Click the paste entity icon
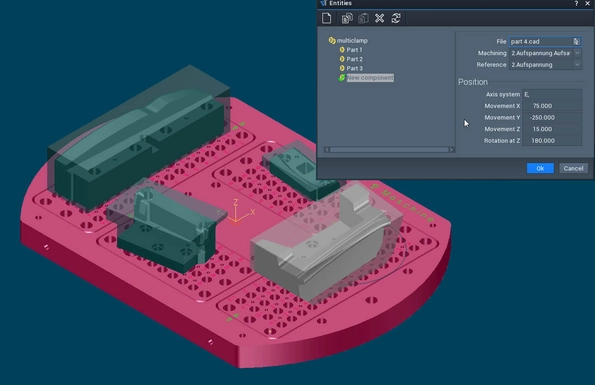This screenshot has height=385, width=595. click(363, 18)
